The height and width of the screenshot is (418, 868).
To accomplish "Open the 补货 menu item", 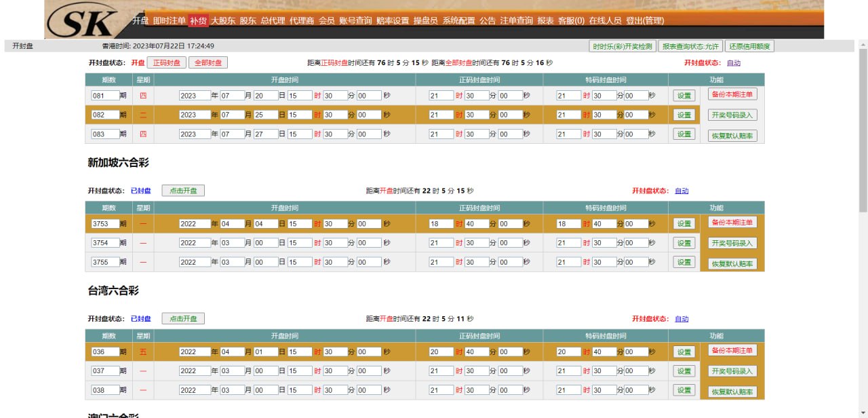I will click(198, 21).
